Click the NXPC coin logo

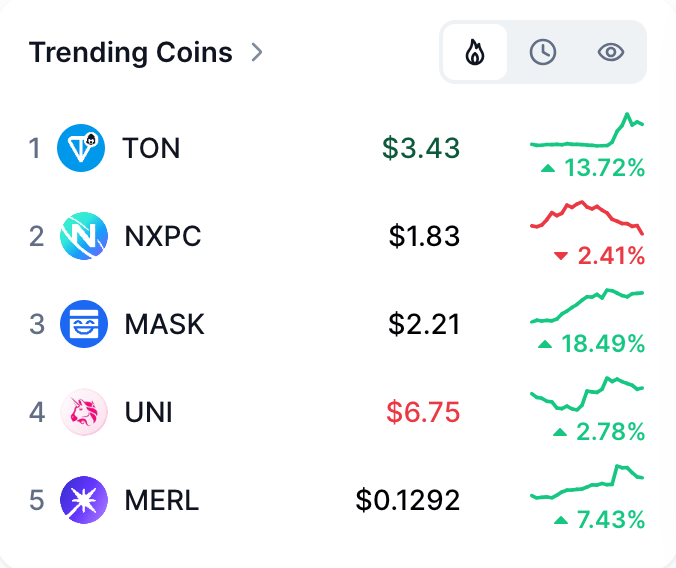84,236
